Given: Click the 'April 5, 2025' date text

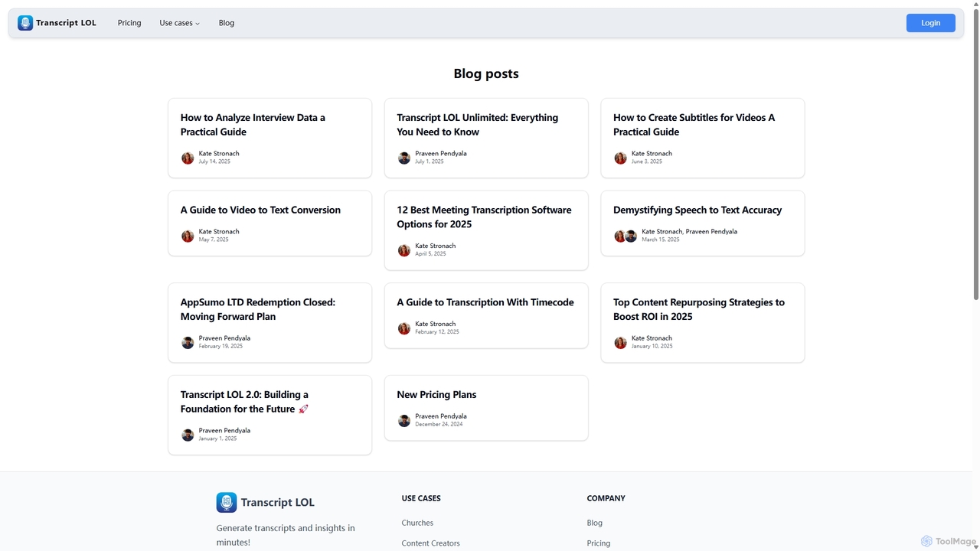Looking at the screenshot, I should coord(430,254).
